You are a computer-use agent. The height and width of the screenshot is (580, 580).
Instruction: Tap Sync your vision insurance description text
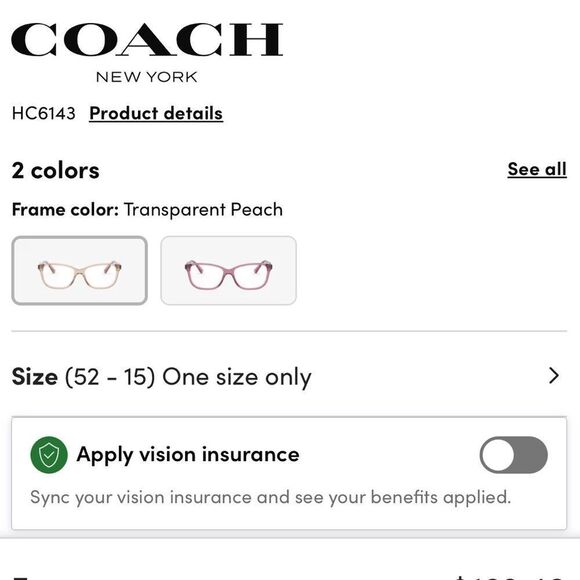270,497
